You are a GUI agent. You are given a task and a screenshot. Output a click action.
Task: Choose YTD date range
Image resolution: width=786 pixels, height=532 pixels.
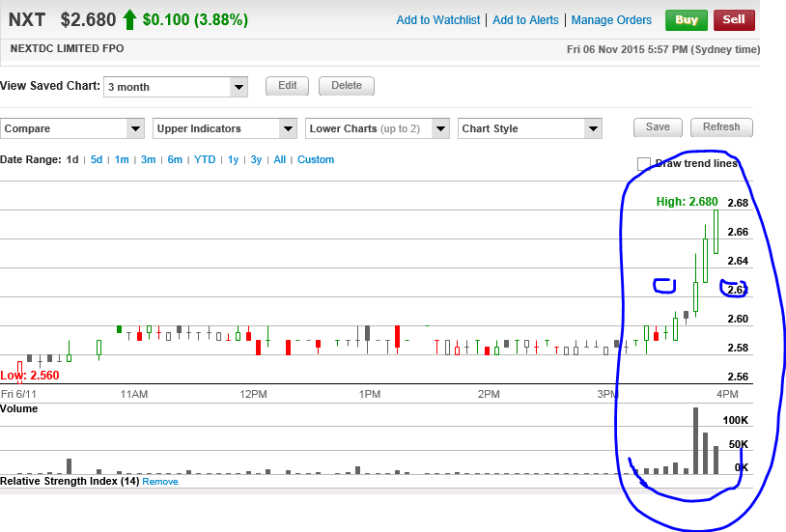[205, 159]
